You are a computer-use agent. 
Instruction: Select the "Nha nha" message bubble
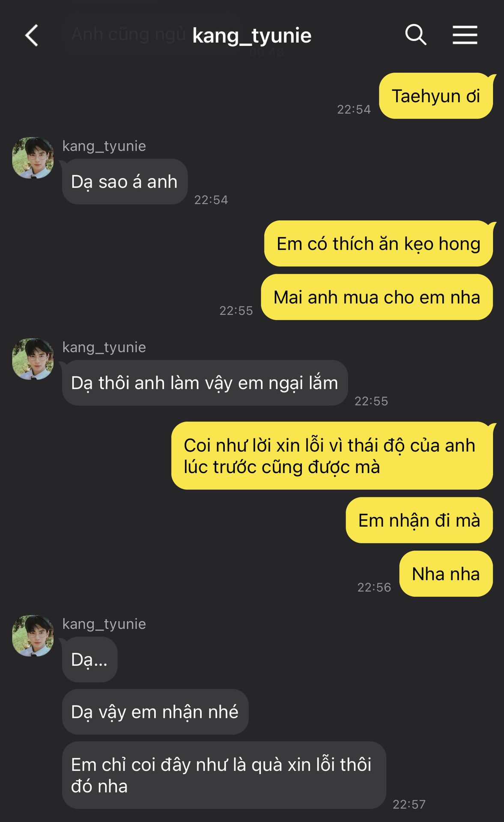[446, 574]
